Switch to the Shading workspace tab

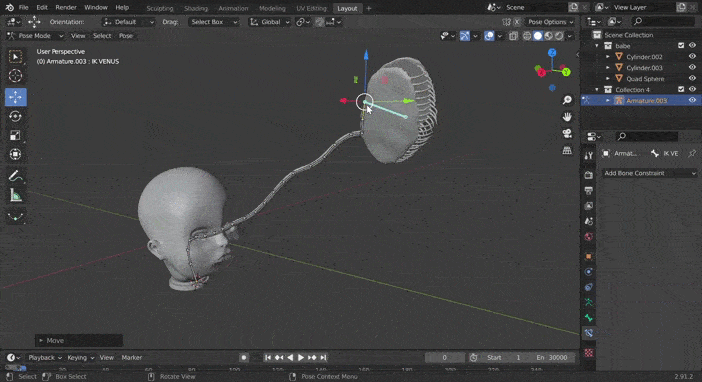click(x=196, y=8)
